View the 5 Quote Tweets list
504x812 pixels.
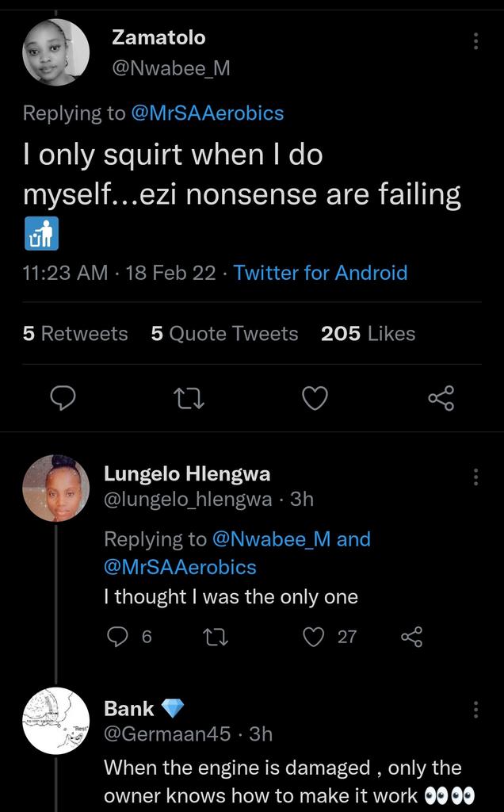tap(224, 334)
